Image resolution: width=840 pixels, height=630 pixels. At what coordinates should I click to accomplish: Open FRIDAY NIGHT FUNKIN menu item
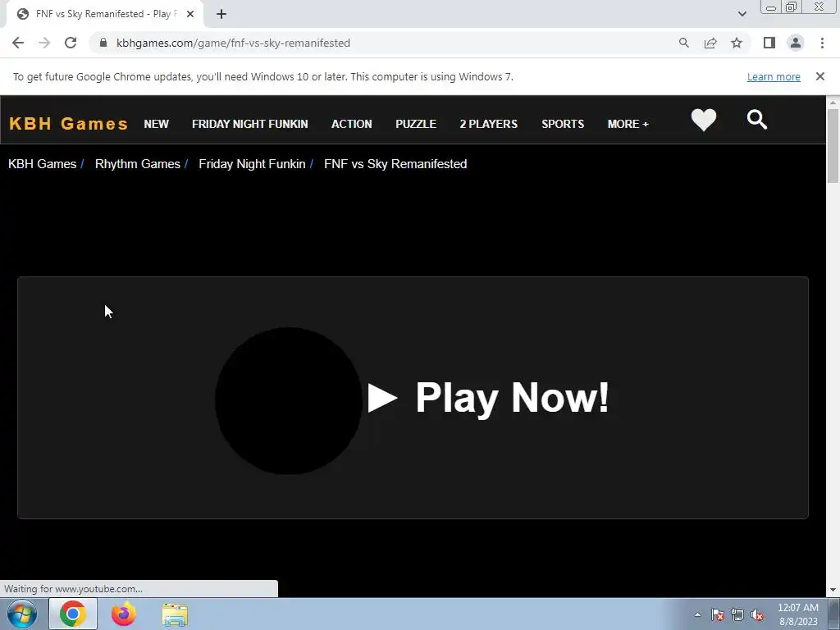[249, 124]
